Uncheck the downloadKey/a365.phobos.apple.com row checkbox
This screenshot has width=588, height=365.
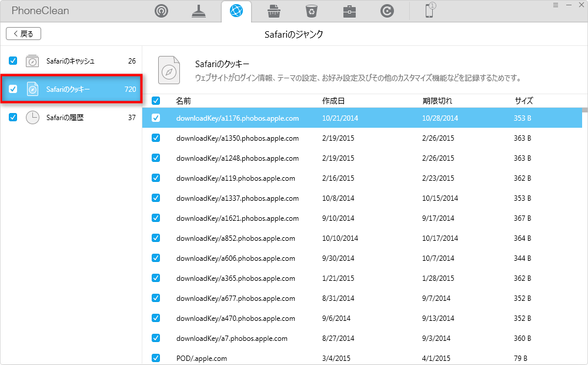tap(156, 278)
